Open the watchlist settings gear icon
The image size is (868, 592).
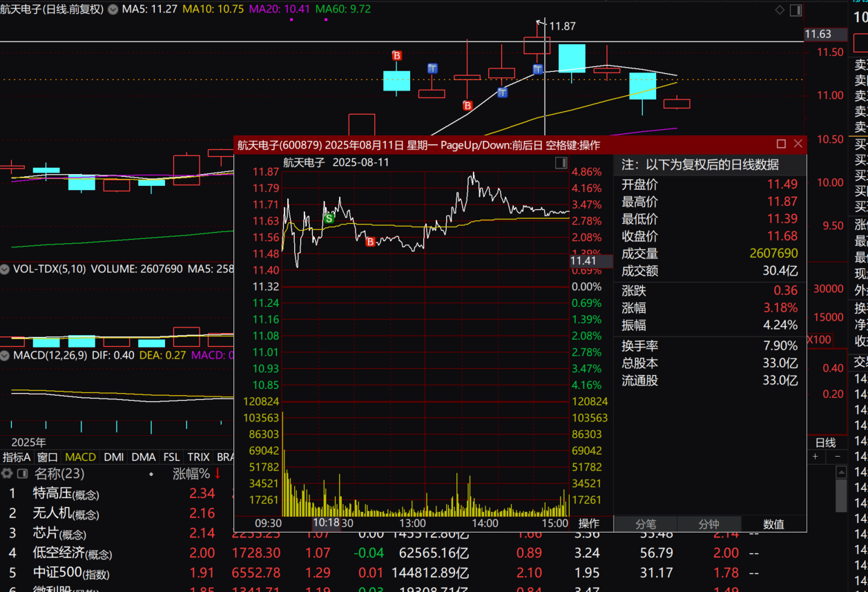tap(7, 474)
